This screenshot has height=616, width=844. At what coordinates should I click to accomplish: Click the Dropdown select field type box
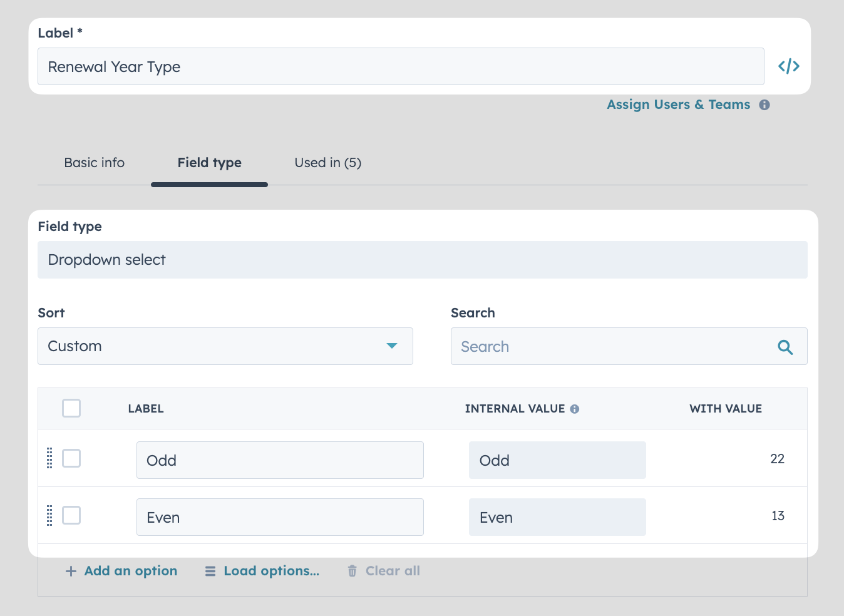tap(423, 260)
